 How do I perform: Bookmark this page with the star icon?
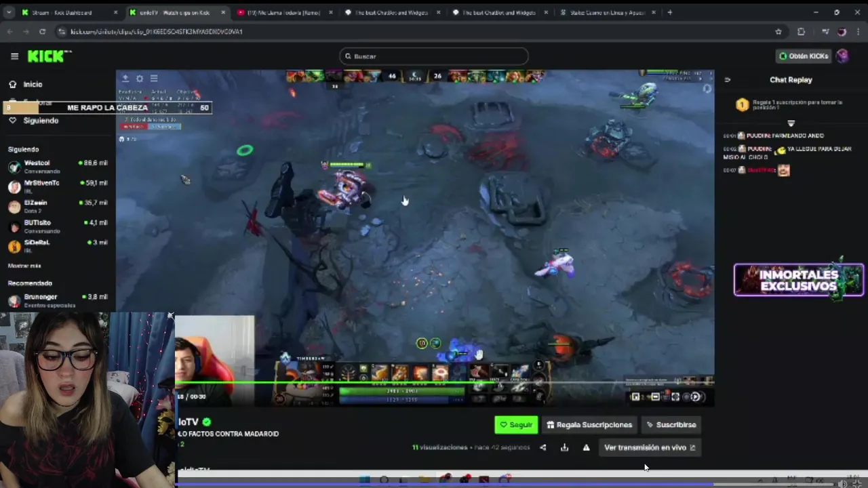pyautogui.click(x=778, y=31)
